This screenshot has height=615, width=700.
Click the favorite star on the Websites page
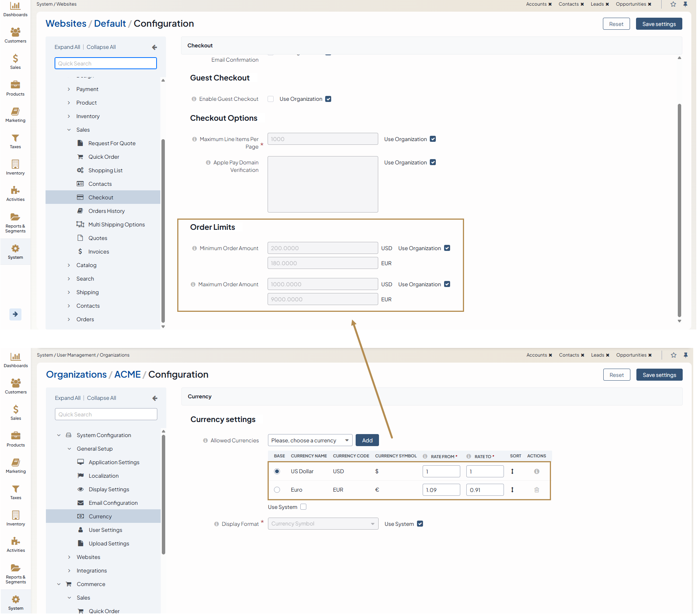[x=673, y=4]
